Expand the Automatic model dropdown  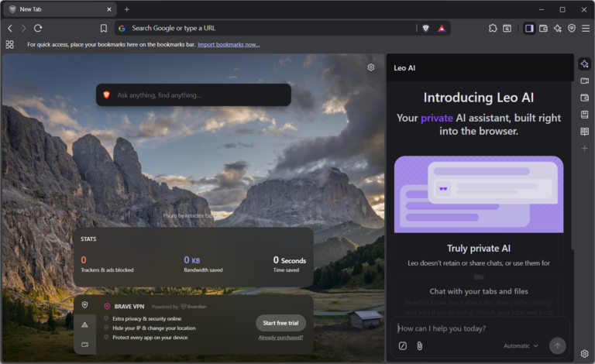point(521,345)
